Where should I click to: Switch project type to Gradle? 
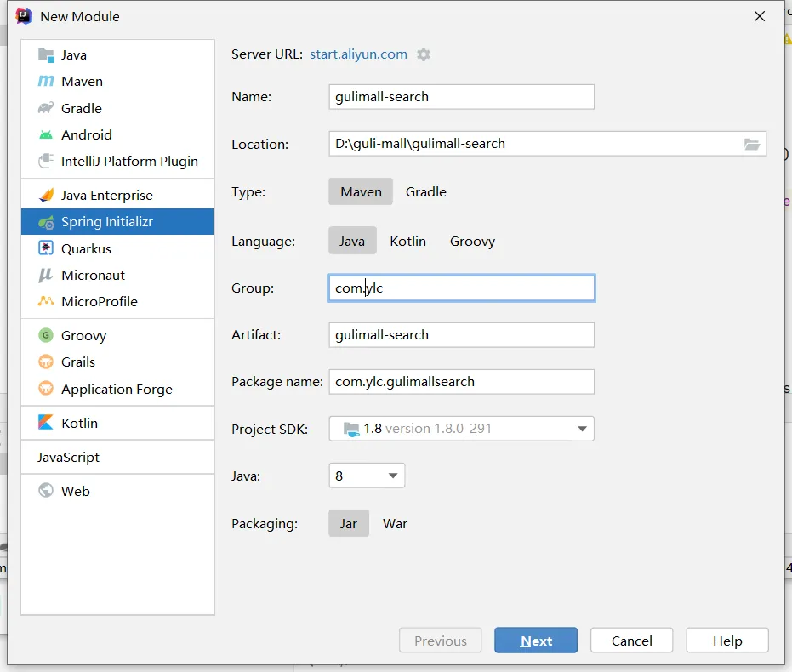(425, 191)
